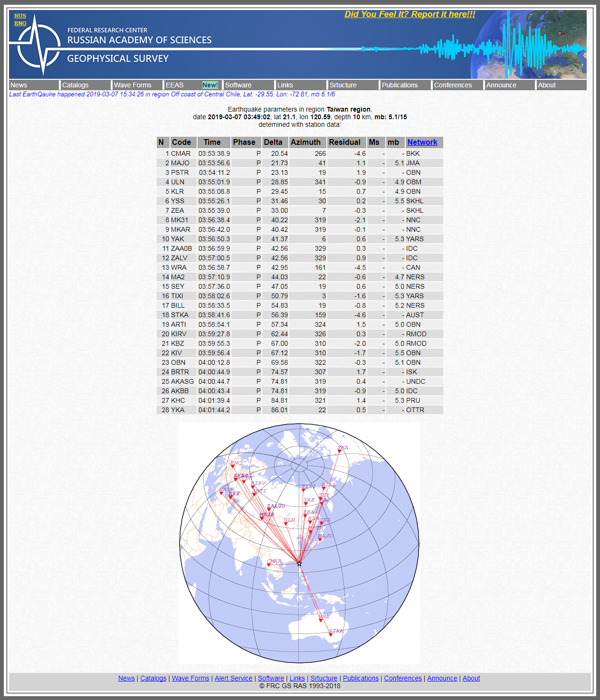Click station code PSTR in table
This screenshot has height=700, width=600.
point(180,172)
